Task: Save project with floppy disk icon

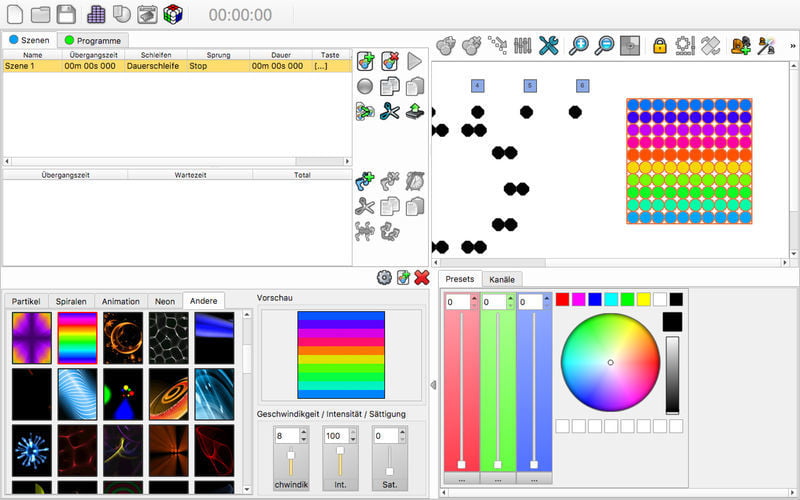Action: (x=66, y=14)
